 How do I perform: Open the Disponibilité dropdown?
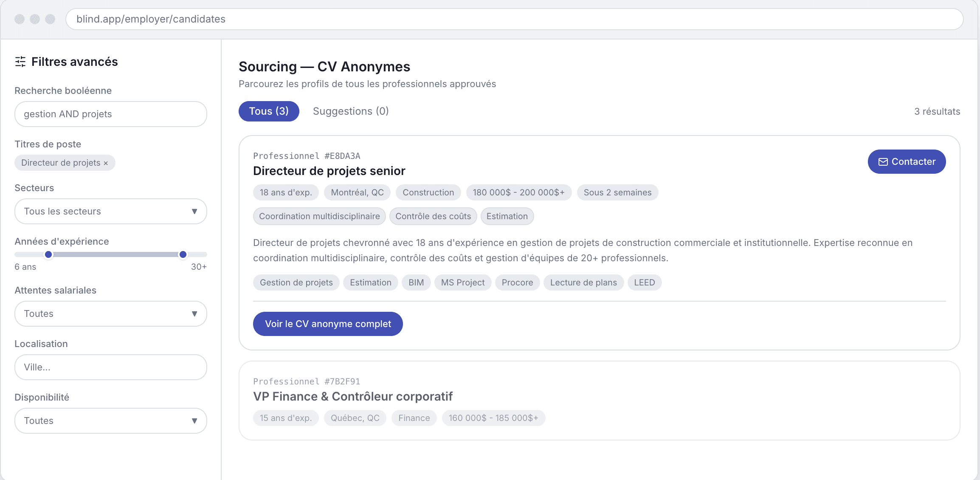[x=110, y=421]
